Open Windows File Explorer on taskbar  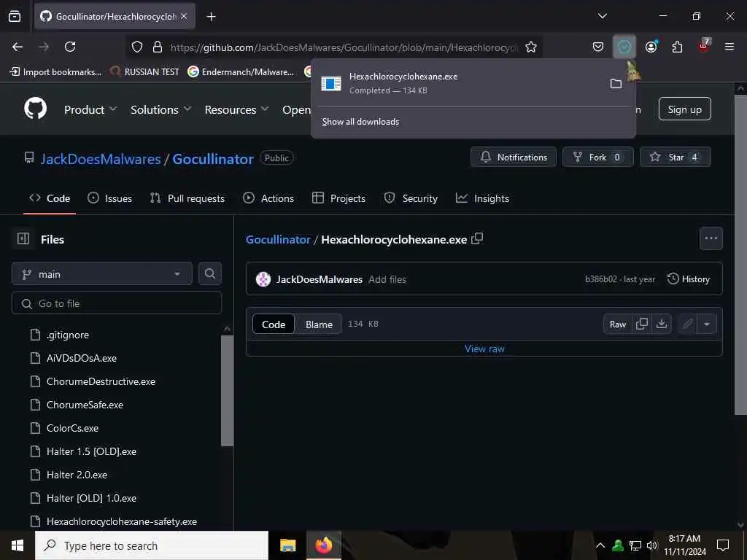pos(287,545)
